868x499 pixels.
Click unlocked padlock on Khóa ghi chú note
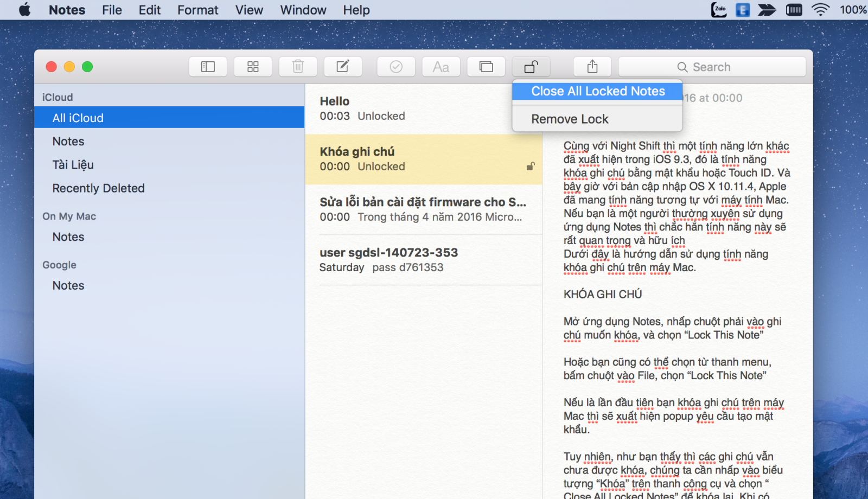tap(531, 167)
